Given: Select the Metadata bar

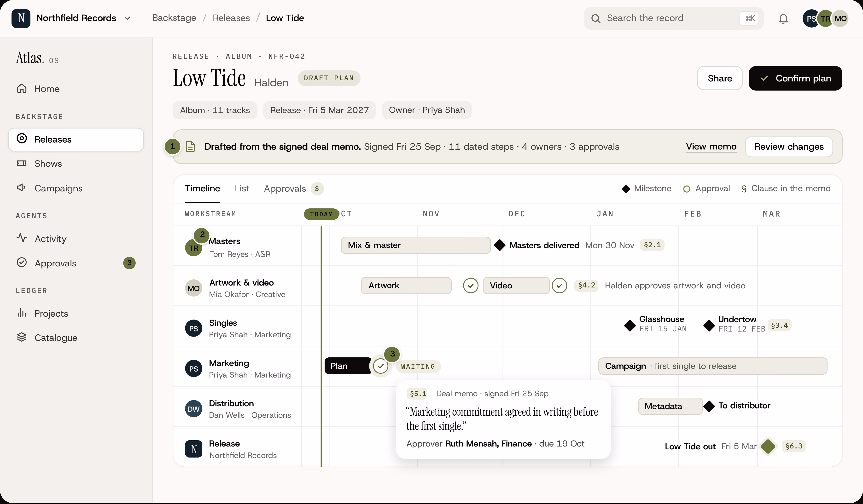Looking at the screenshot, I should click(670, 406).
